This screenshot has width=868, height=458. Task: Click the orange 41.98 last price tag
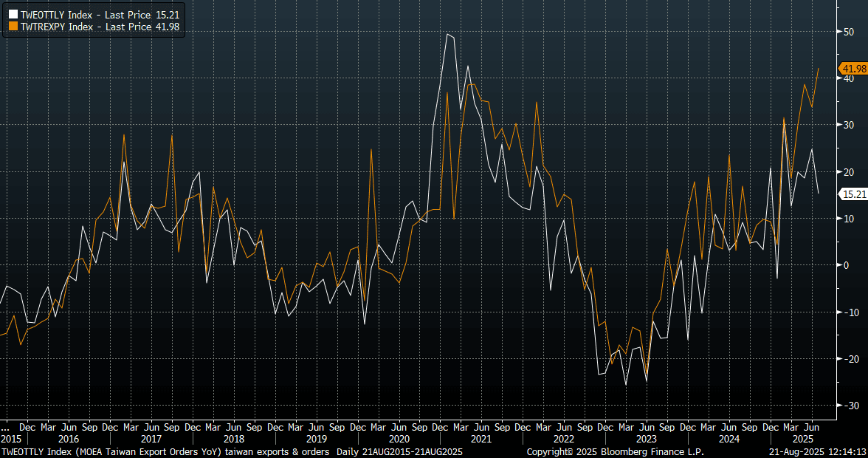click(x=852, y=69)
